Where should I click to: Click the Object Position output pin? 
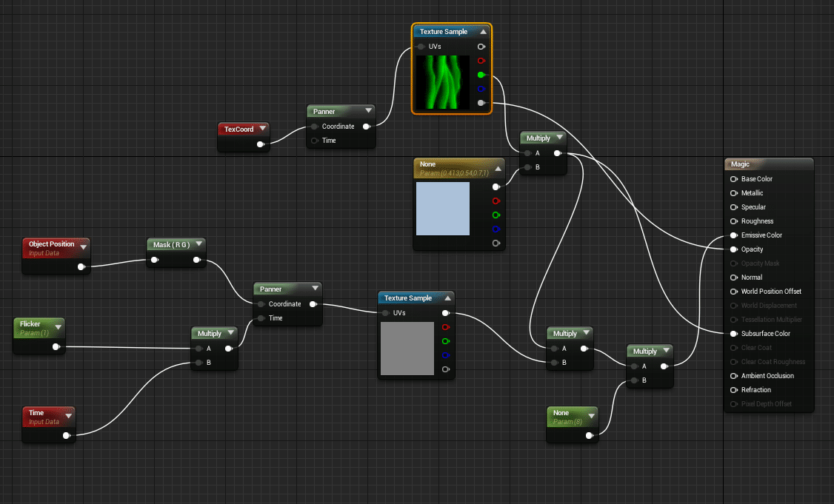[81, 267]
